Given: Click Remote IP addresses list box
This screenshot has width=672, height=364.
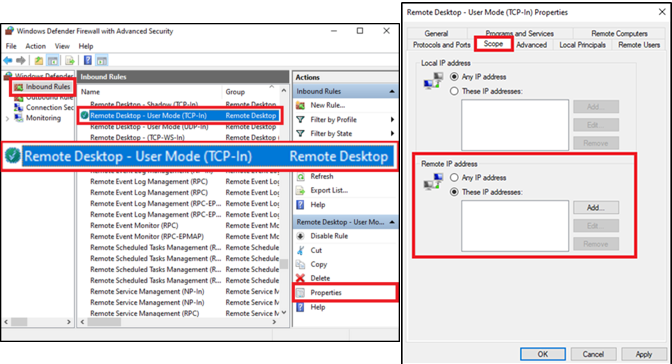Looking at the screenshot, I should pyautogui.click(x=515, y=226).
